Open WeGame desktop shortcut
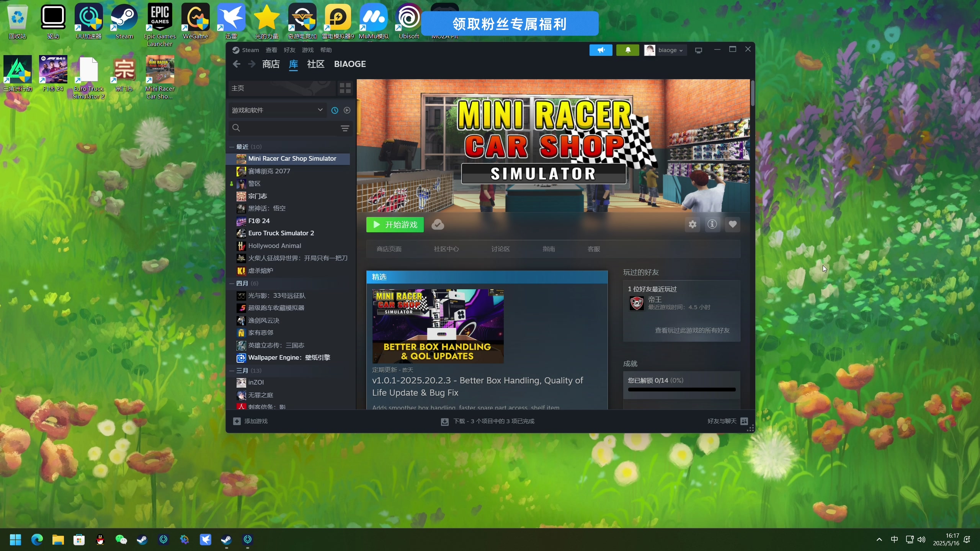Viewport: 980px width, 551px height. 195,21
